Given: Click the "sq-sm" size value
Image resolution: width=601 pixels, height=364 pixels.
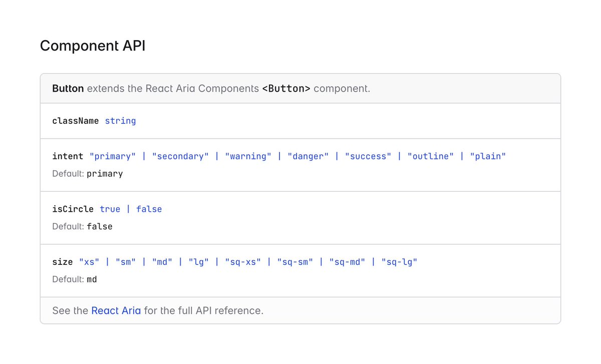Looking at the screenshot, I should [x=295, y=262].
